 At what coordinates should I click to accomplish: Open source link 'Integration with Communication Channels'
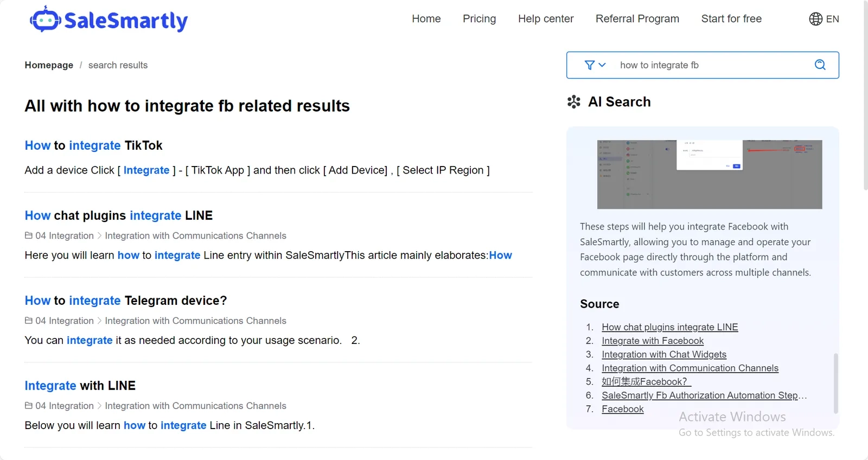coord(690,368)
